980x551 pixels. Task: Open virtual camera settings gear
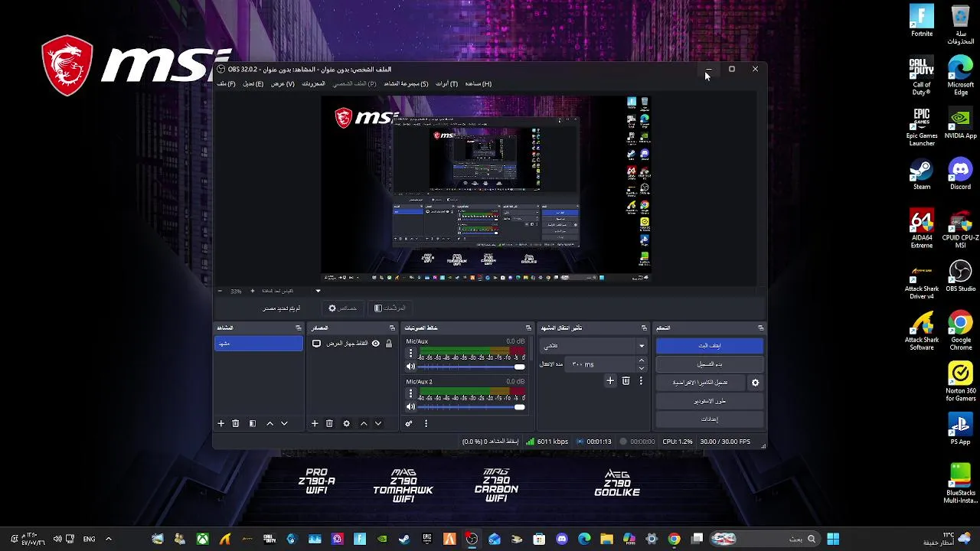(755, 383)
